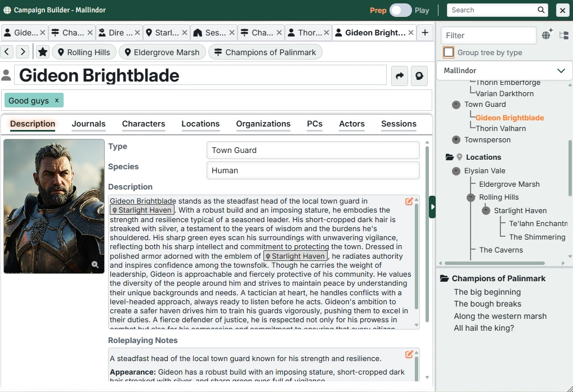This screenshot has height=392, width=573.
Task: Click the add-world globe icon
Action: (x=547, y=35)
